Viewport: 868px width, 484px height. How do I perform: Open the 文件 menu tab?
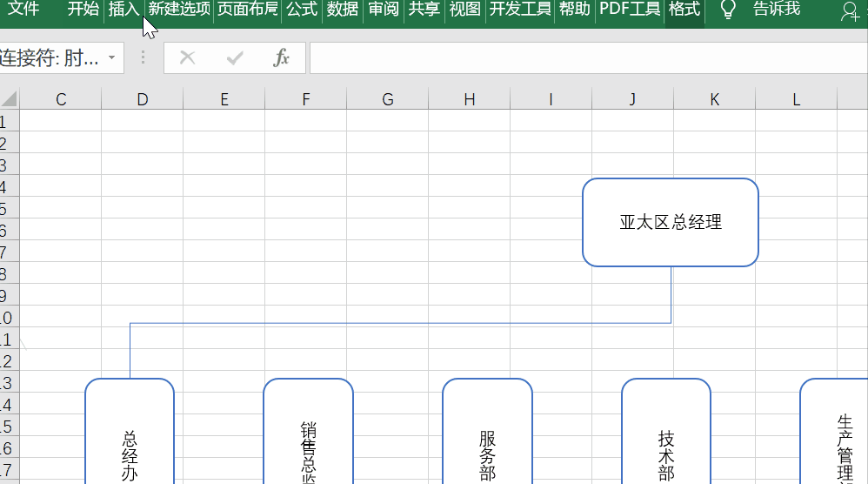pyautogui.click(x=23, y=9)
